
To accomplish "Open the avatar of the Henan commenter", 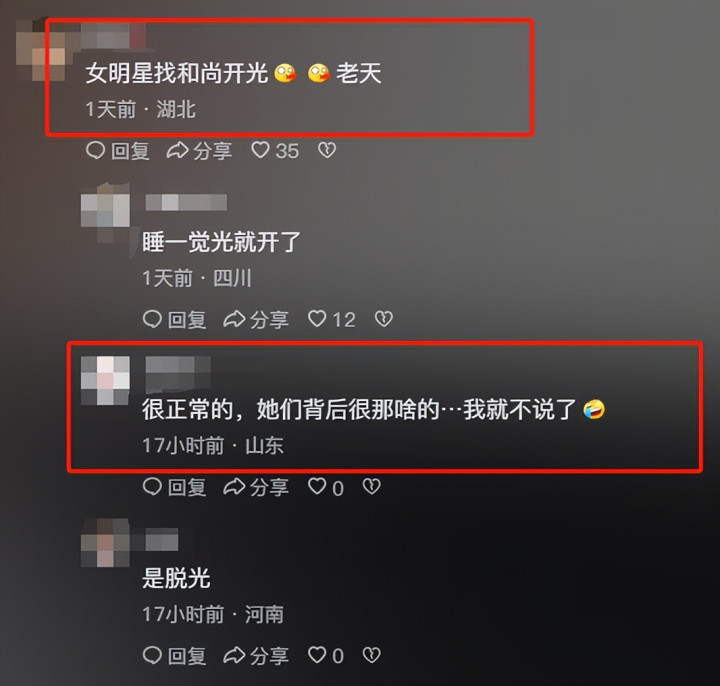I will (105, 543).
